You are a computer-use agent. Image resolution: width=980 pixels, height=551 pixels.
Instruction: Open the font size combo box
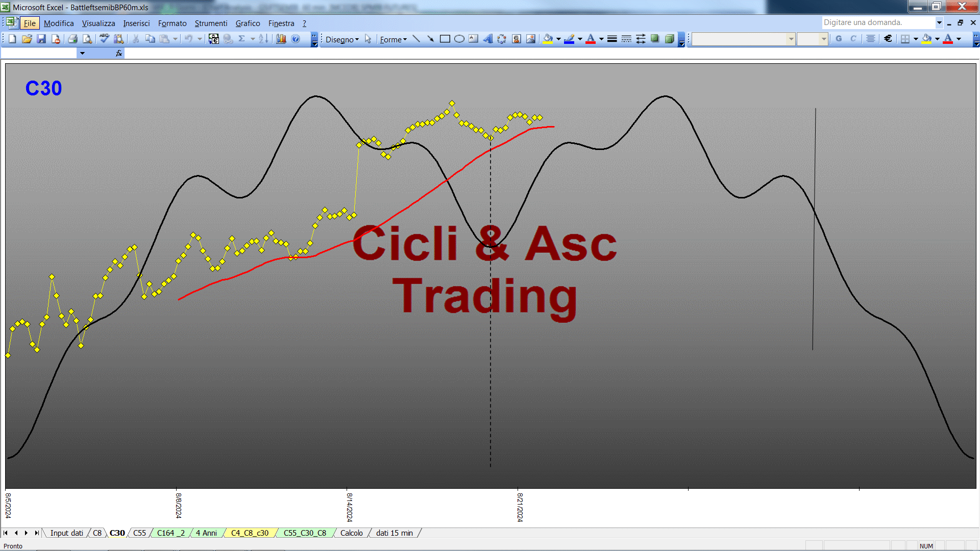(x=813, y=39)
